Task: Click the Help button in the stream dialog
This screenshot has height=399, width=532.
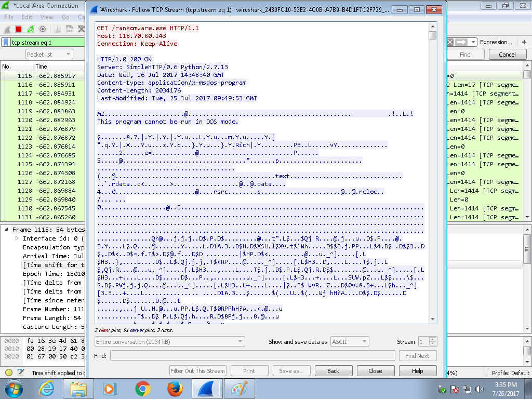Action: pyautogui.click(x=417, y=371)
